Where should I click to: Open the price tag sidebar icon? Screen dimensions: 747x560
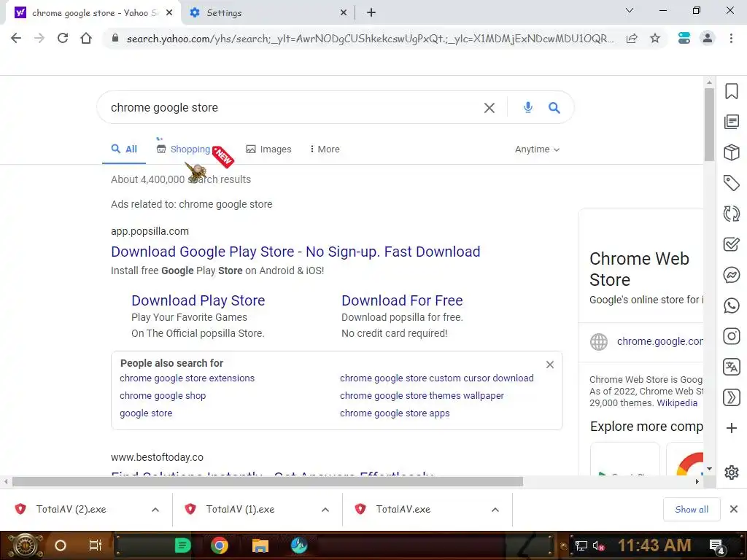tap(731, 183)
